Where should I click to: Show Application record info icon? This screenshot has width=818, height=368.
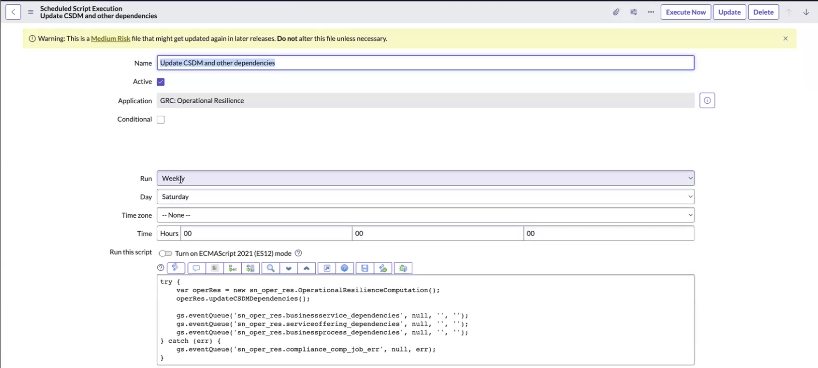[707, 100]
